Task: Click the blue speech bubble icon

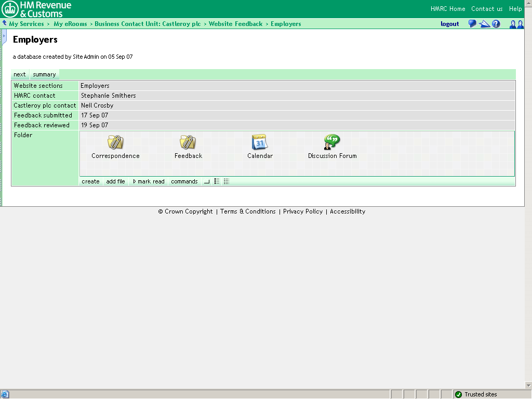Action: (x=472, y=24)
